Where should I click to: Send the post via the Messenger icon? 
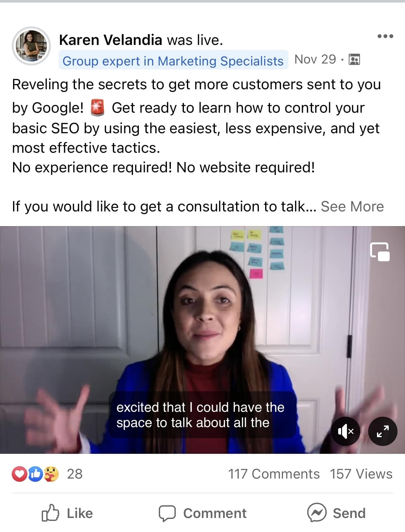click(x=336, y=513)
